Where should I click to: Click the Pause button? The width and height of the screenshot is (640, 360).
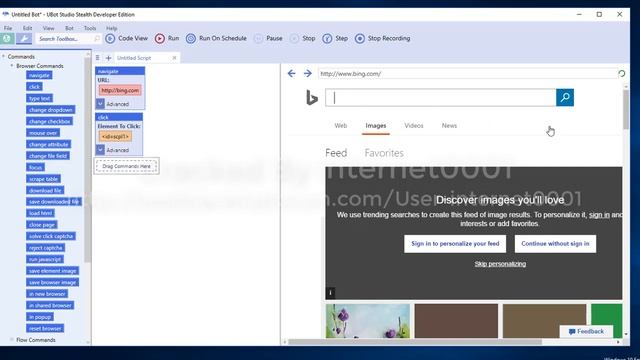pos(268,38)
